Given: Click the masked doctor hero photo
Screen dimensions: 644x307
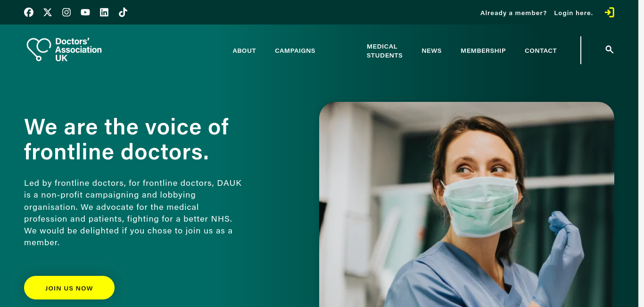Looking at the screenshot, I should coord(467,204).
